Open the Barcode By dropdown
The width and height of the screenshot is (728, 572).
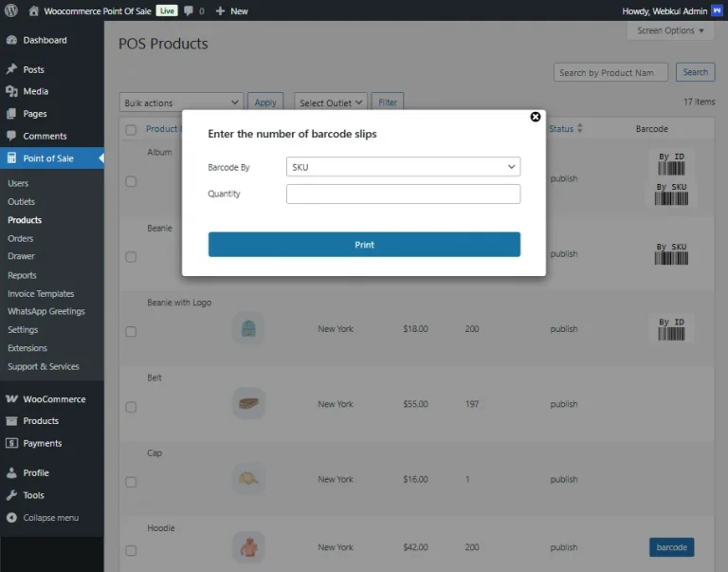[403, 167]
